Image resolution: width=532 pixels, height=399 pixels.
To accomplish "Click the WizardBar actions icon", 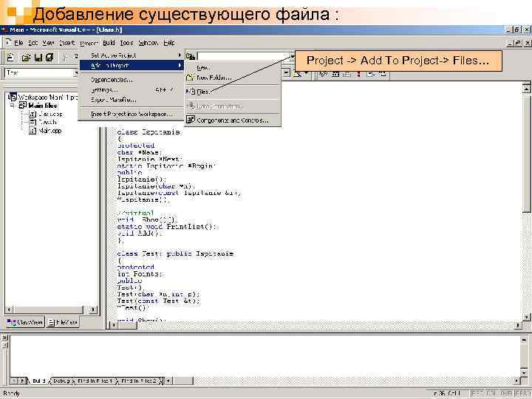I will coord(298,73).
